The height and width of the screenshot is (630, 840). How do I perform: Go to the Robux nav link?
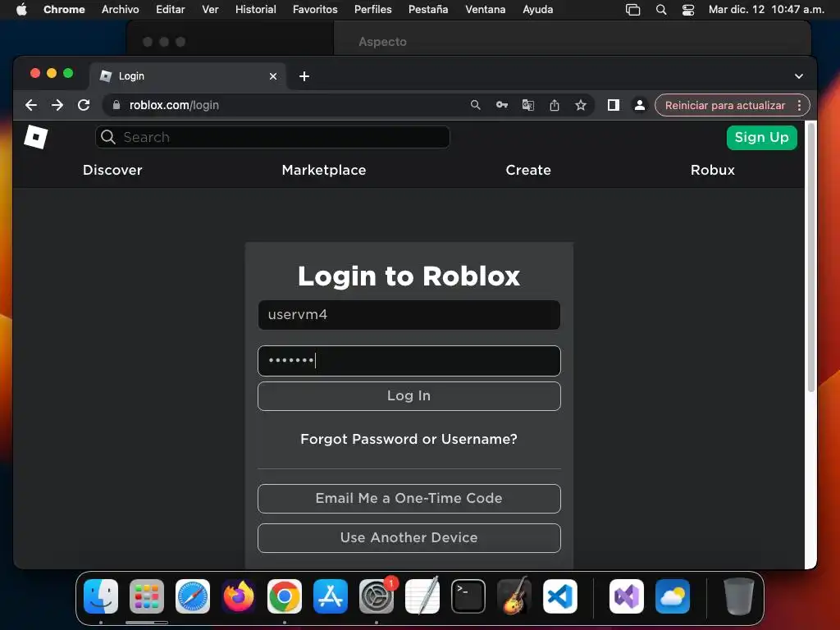coord(713,170)
